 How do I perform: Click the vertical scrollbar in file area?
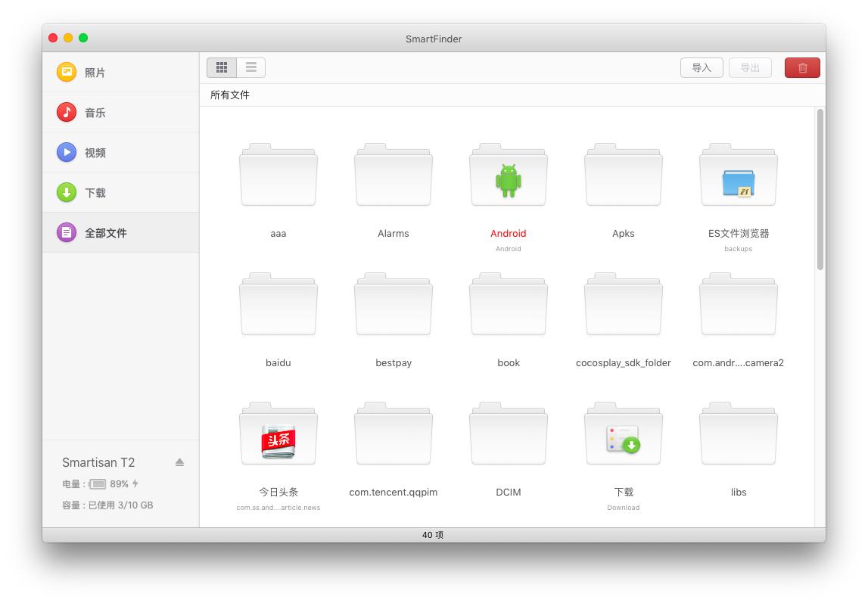click(x=820, y=189)
